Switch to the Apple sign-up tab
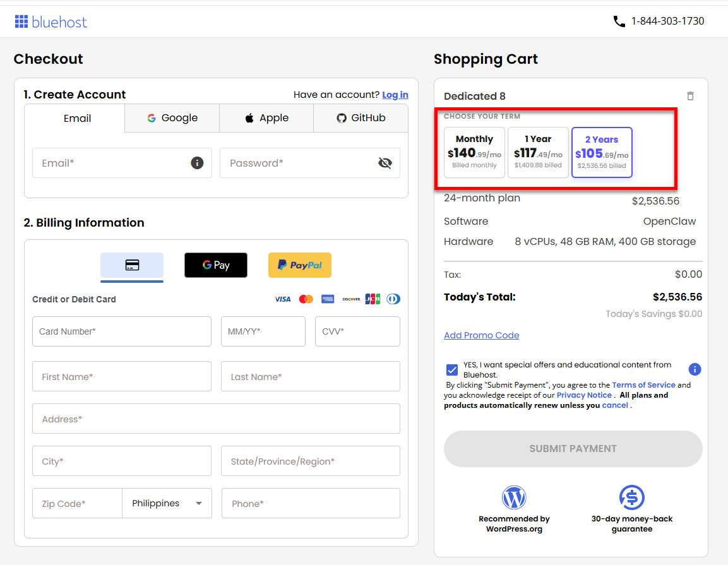The height and width of the screenshot is (565, 728). coord(266,118)
